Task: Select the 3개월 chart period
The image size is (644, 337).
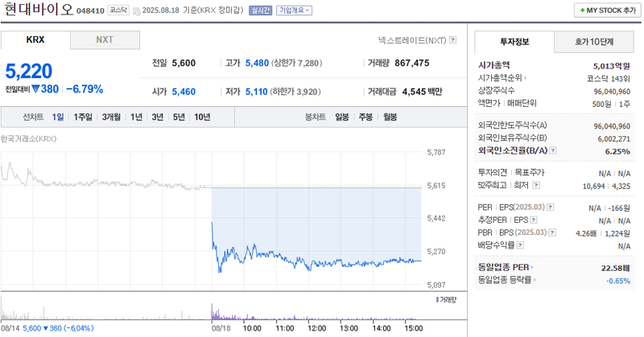Action: [x=111, y=117]
